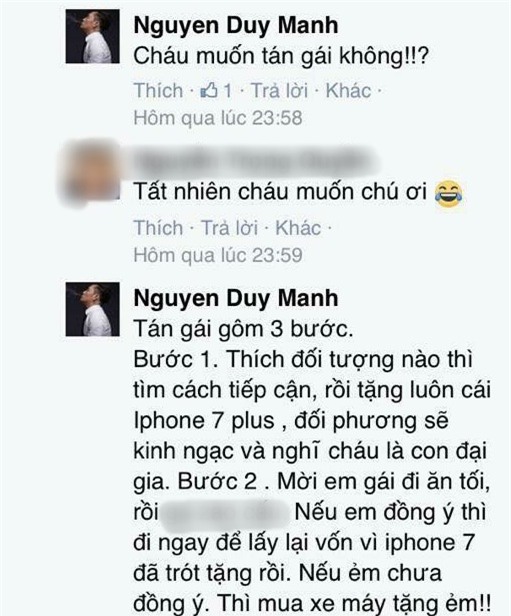Open Nguyen Duy Manh's profile from the first comment name
Viewport: 511px width, 616px height.
coord(236,26)
